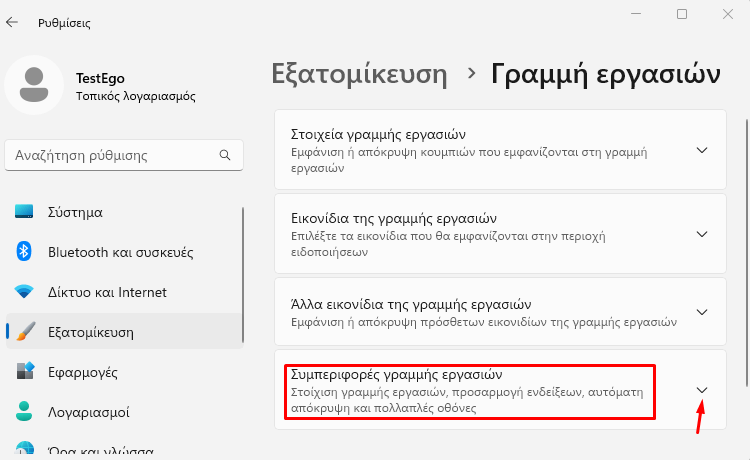Click the Wi-Fi network icon
This screenshot has height=460, width=750.
click(24, 291)
